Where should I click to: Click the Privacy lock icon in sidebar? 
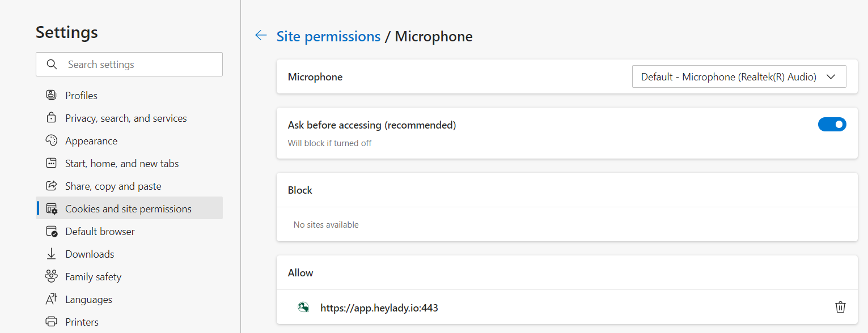52,118
